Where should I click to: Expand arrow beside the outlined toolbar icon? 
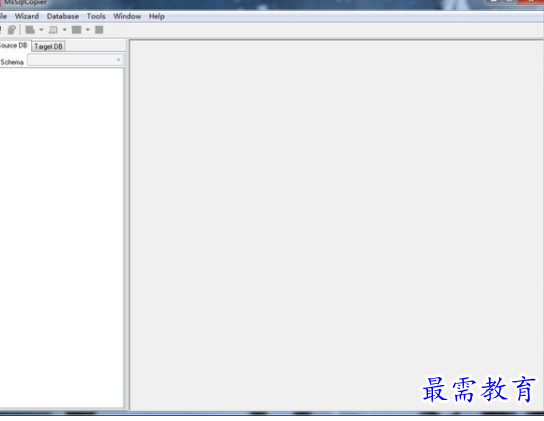(x=65, y=30)
